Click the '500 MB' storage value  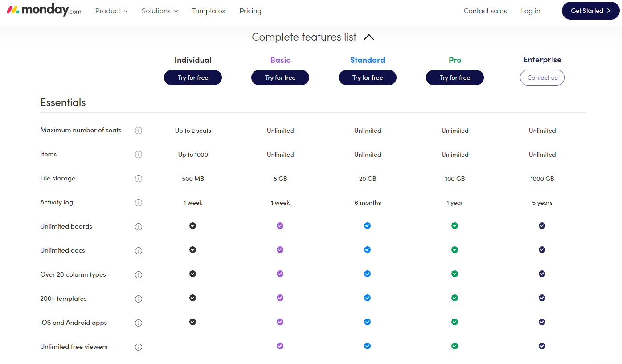point(193,179)
